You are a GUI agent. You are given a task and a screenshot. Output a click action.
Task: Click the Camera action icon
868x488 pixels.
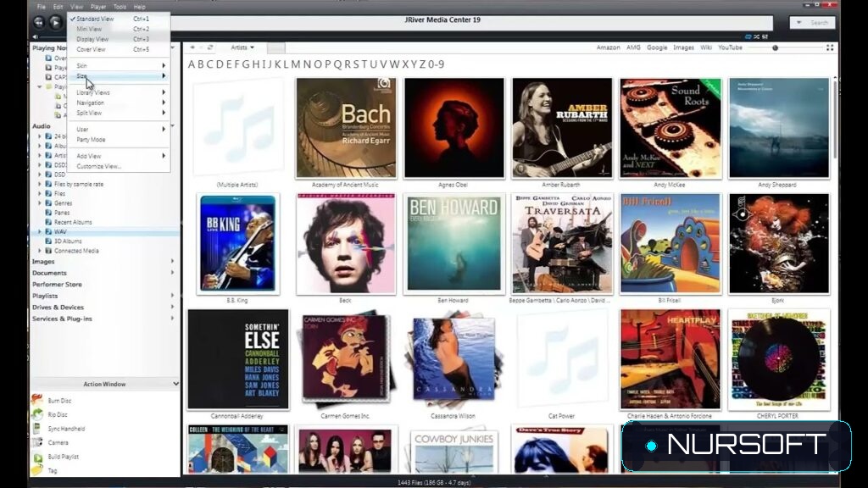37,442
